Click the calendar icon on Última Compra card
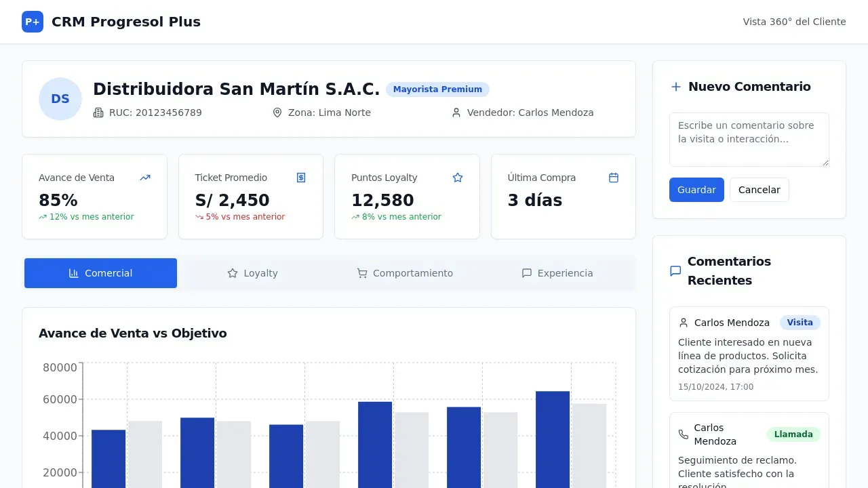The width and height of the screenshot is (868, 488). tap(613, 177)
